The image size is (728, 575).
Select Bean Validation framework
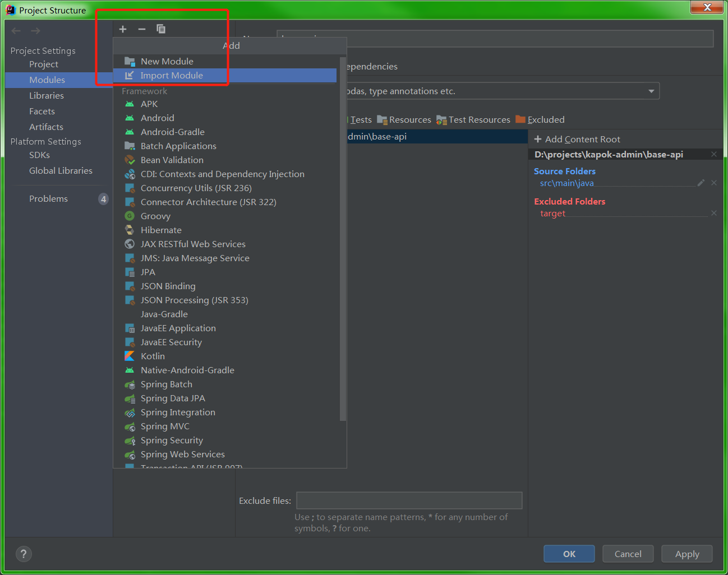[x=226, y=160]
